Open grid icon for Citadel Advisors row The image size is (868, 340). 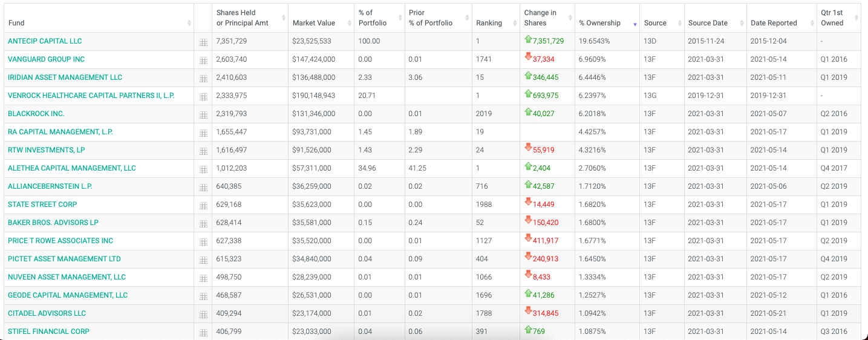[203, 315]
